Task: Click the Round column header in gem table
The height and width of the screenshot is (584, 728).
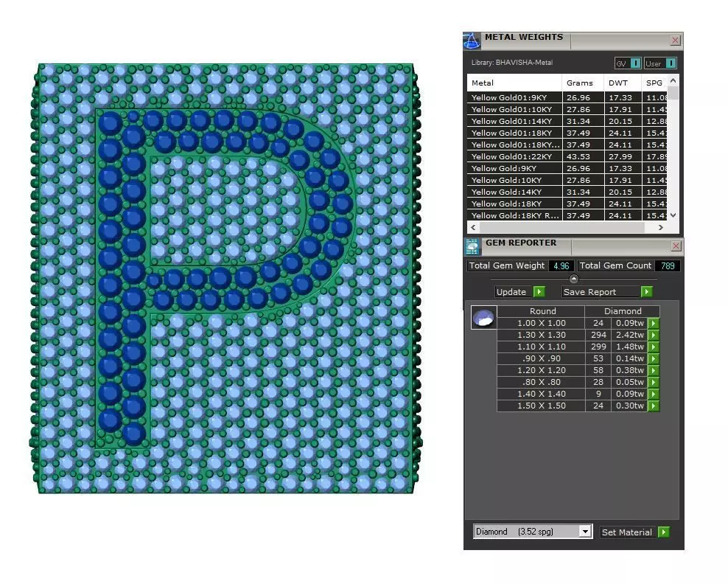Action: 542,311
